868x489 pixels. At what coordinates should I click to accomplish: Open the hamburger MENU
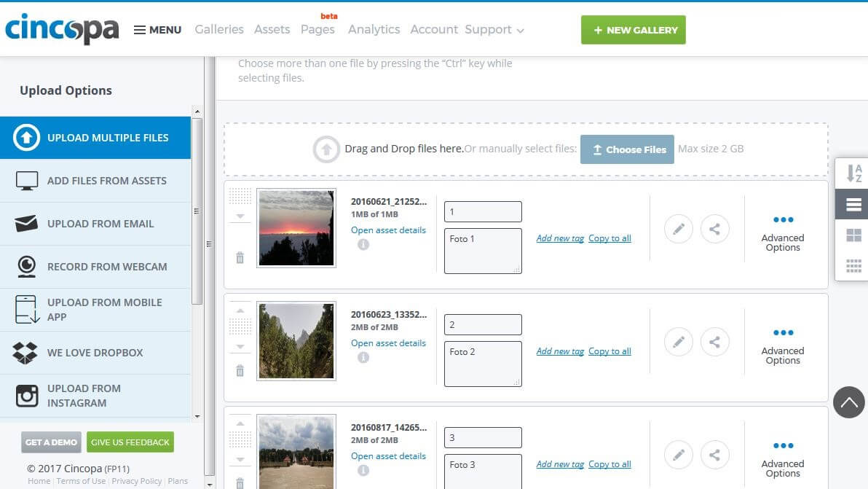click(x=157, y=30)
